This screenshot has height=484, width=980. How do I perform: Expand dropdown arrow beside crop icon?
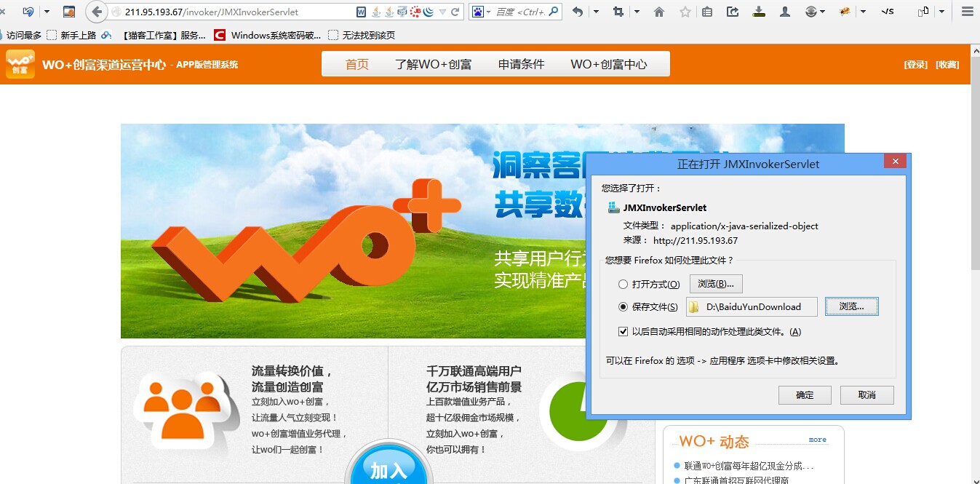637,12
